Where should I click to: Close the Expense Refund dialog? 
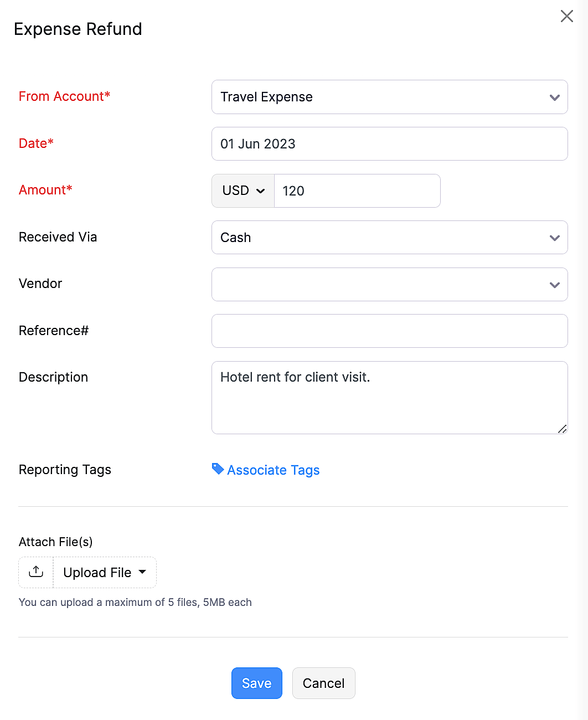click(x=566, y=16)
